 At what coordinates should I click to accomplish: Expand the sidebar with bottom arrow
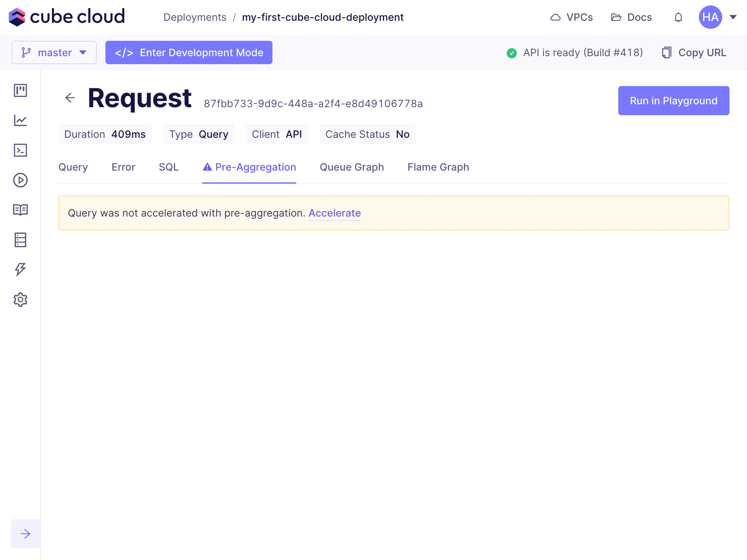coord(26,534)
